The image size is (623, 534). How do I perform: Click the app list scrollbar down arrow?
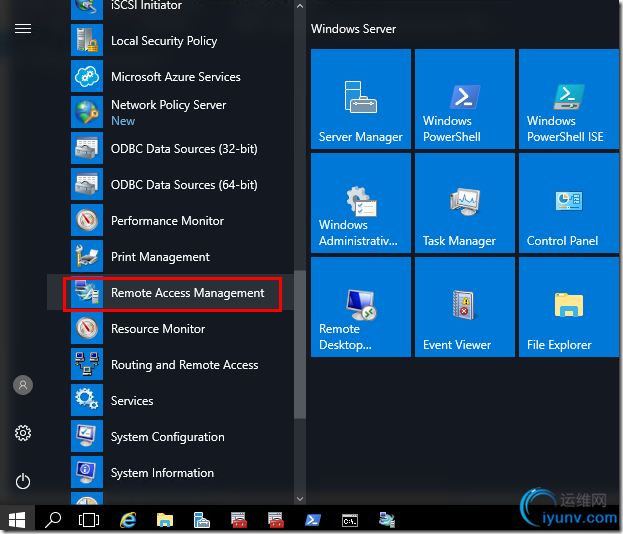[x=299, y=497]
